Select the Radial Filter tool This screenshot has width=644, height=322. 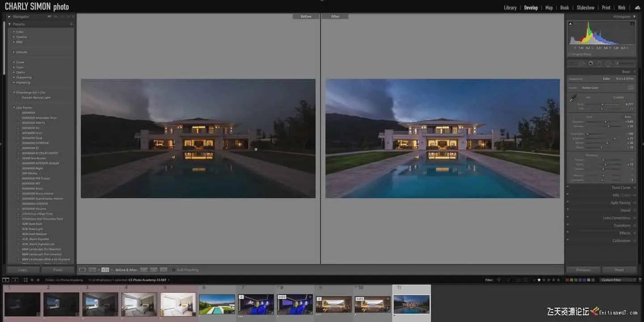pyautogui.click(x=608, y=64)
